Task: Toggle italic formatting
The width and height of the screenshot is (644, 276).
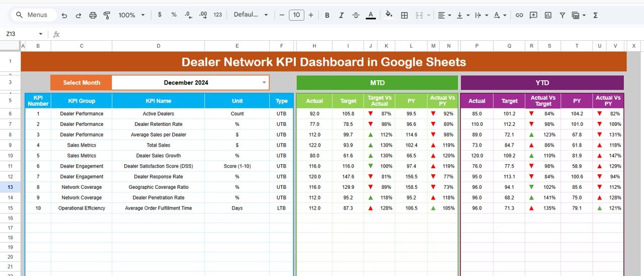Action: click(x=342, y=15)
